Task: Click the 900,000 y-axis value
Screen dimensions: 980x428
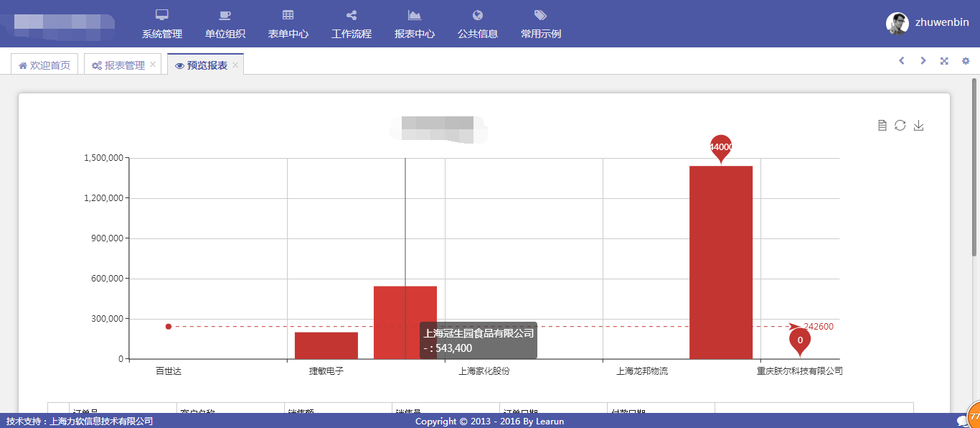Action: [107, 238]
